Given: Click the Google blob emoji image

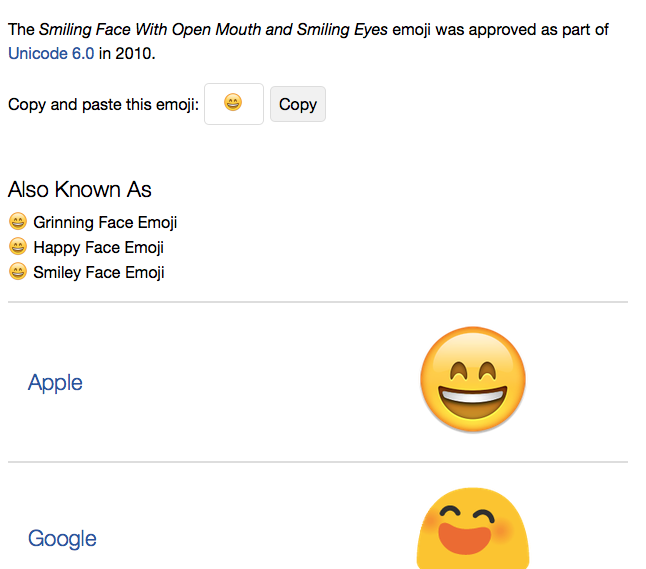Looking at the screenshot, I should click(x=473, y=529).
